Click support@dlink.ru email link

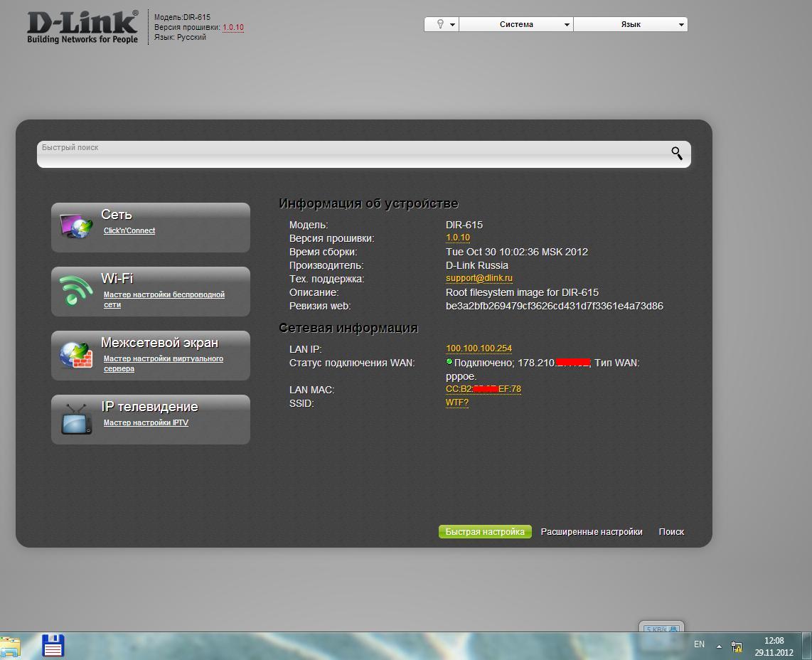(x=479, y=278)
